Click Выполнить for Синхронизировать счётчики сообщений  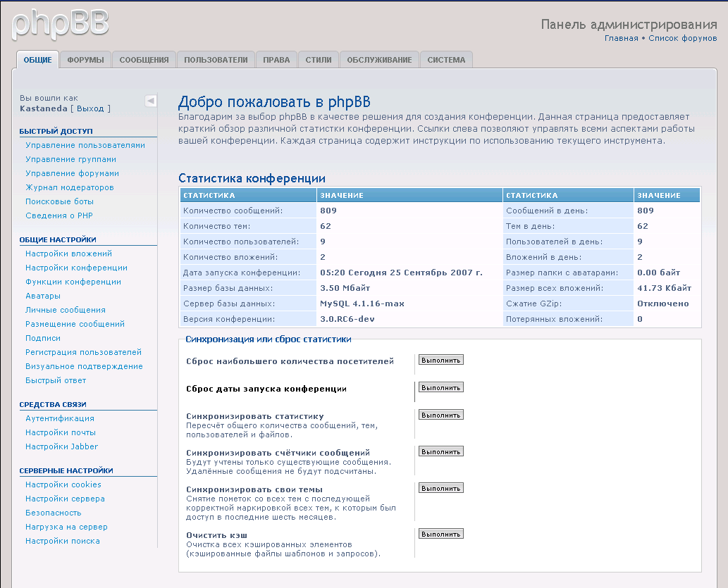click(x=440, y=451)
